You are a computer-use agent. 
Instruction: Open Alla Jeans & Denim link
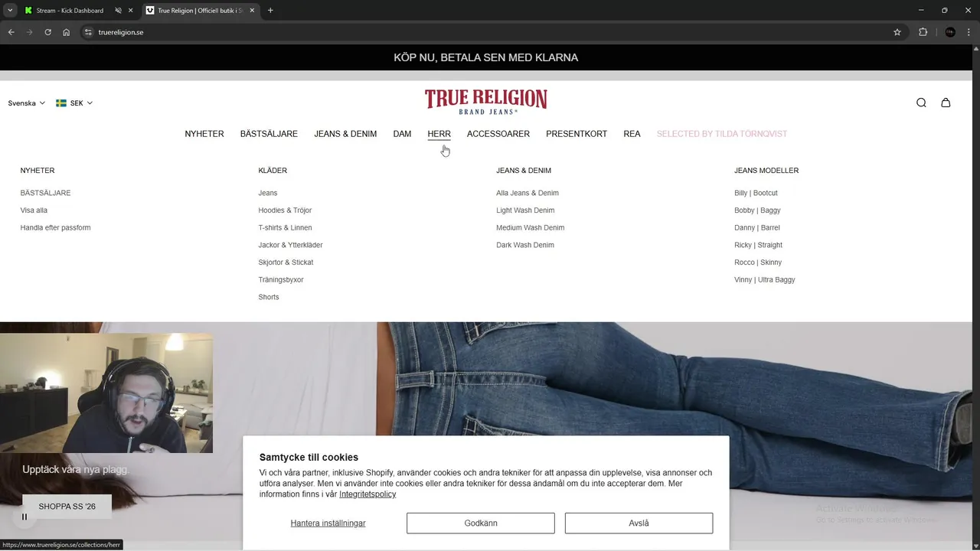[x=528, y=193]
